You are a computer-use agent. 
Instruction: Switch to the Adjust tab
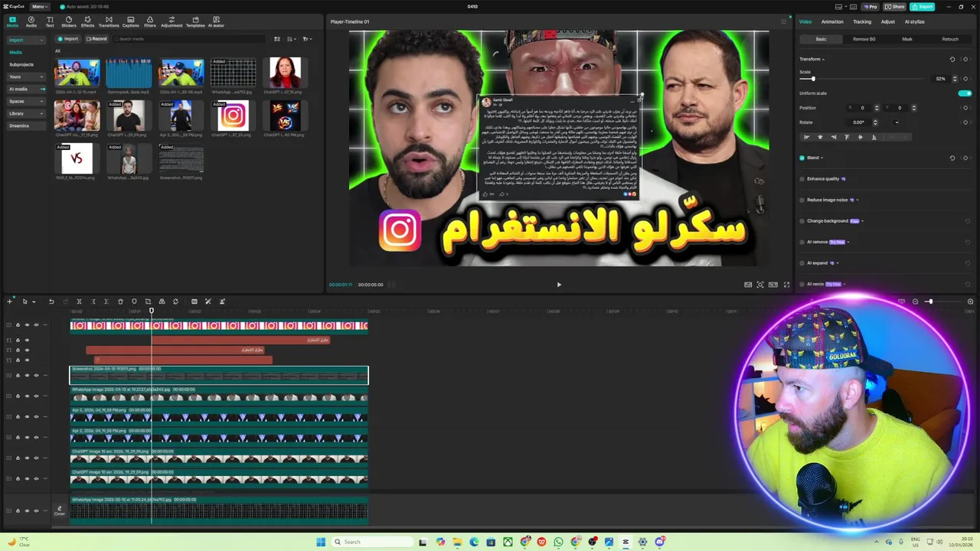(887, 21)
